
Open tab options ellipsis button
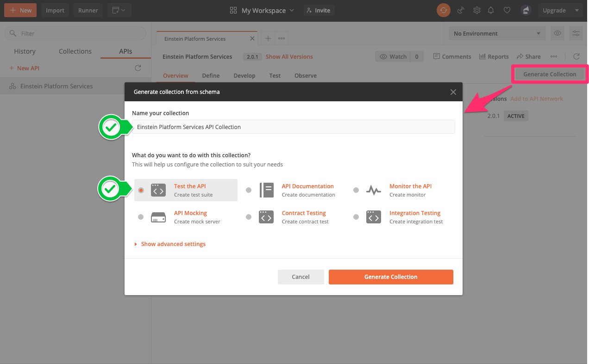(x=281, y=38)
